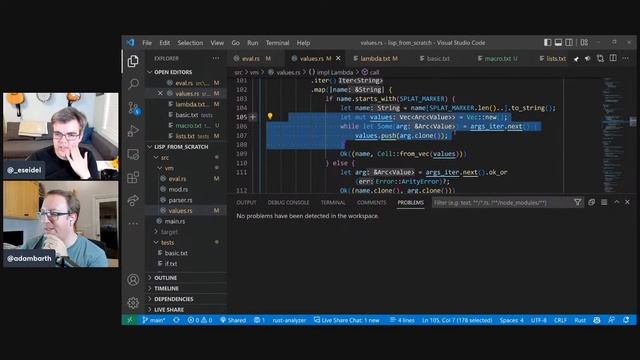Change encoding via UTF-8
The height and width of the screenshot is (360, 640).
click(x=539, y=320)
